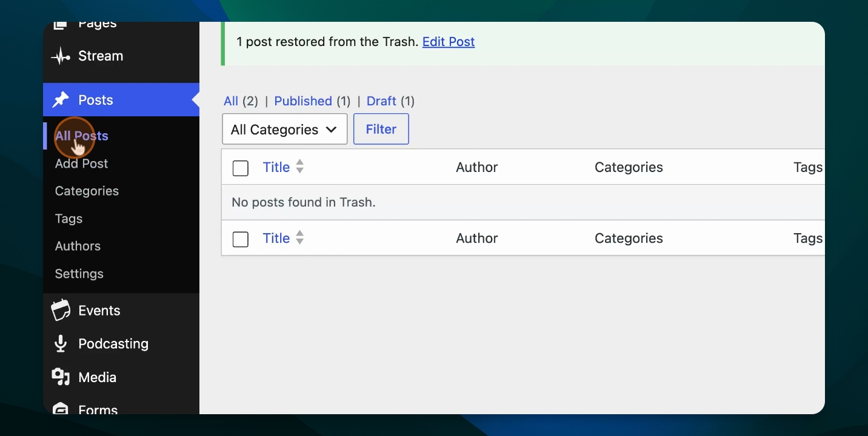Screen dimensions: 868x436
Task: Click the bottom Title column header link
Action: [x=276, y=238]
